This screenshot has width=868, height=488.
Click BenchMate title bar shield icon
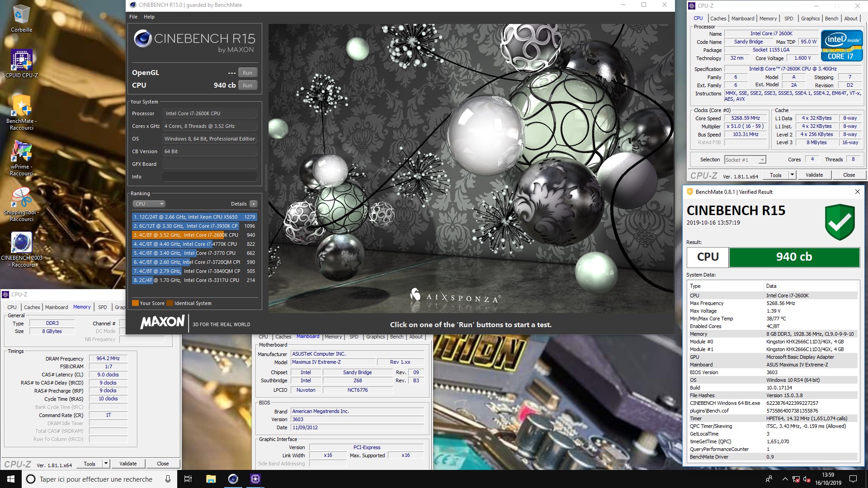click(689, 192)
